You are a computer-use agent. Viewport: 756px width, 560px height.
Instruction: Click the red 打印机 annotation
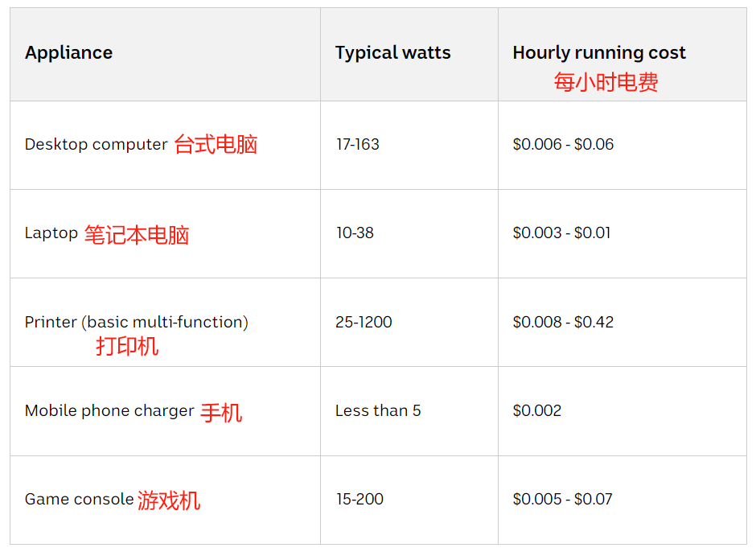127,346
